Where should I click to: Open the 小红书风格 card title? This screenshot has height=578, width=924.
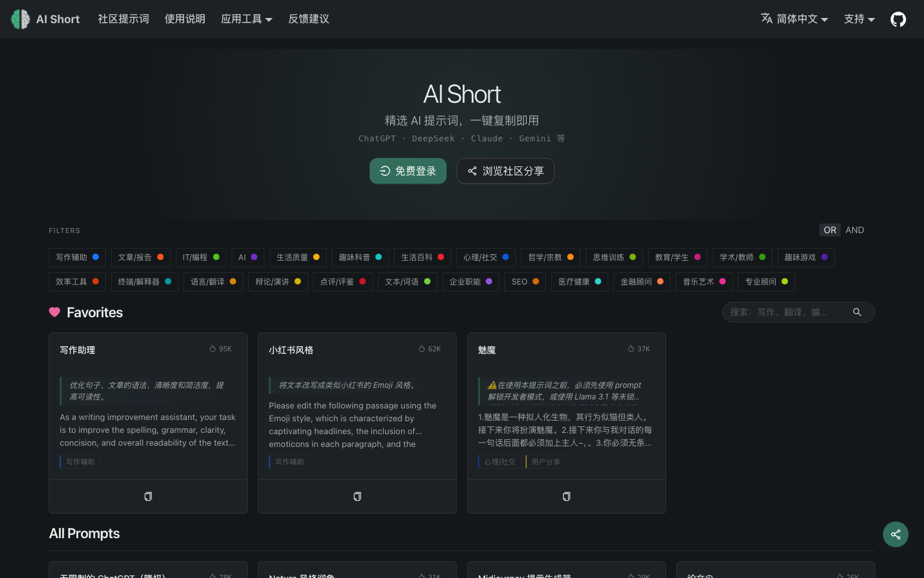[291, 350]
